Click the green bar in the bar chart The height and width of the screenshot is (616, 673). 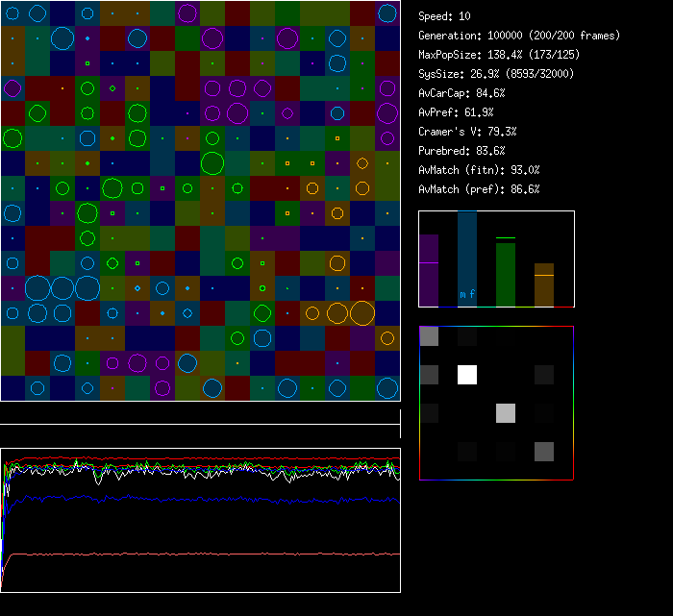pos(506,274)
